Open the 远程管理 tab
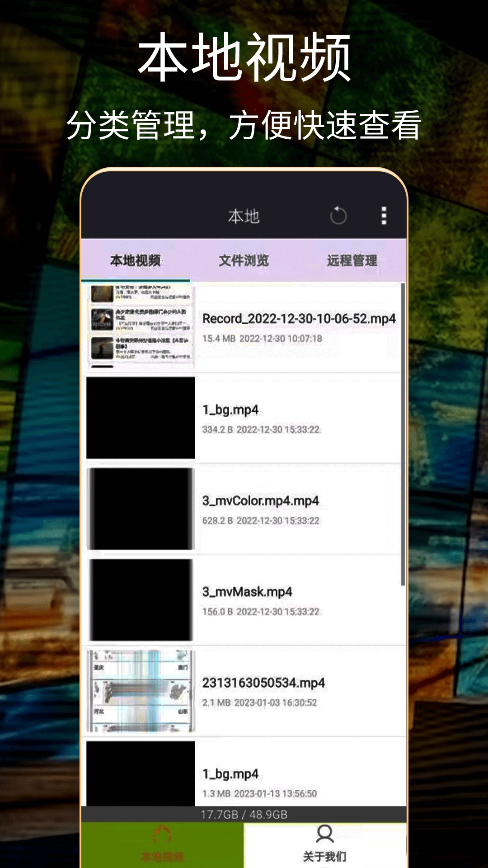The height and width of the screenshot is (868, 488). pyautogui.click(x=352, y=260)
